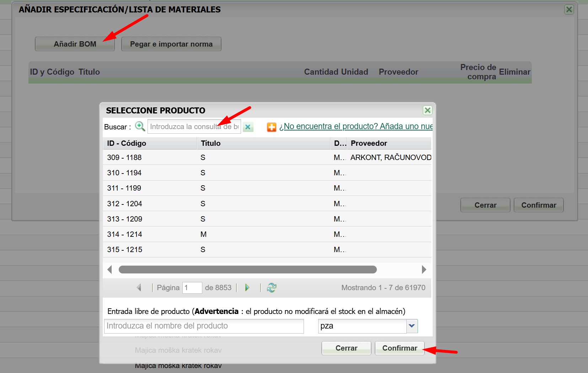The width and height of the screenshot is (588, 373).
Task: Confirm the product selection
Action: coord(400,348)
